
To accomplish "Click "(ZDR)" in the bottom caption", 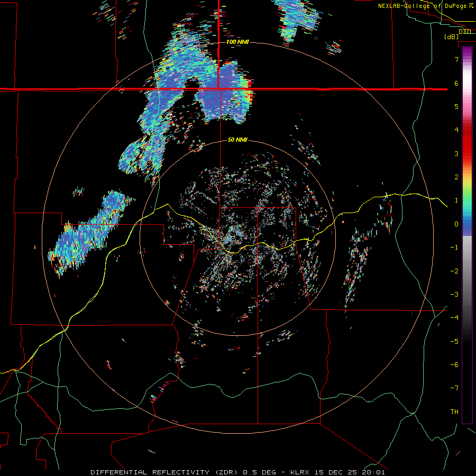I will [x=227, y=472].
